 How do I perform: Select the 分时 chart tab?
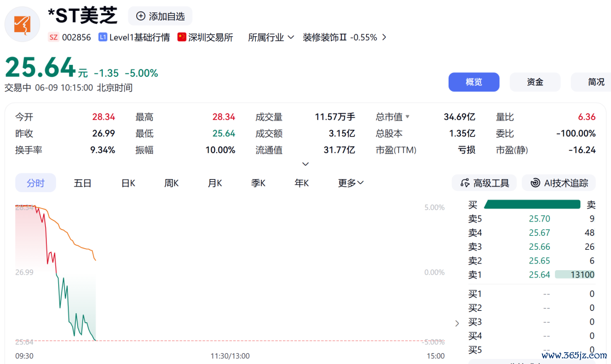[x=36, y=183]
